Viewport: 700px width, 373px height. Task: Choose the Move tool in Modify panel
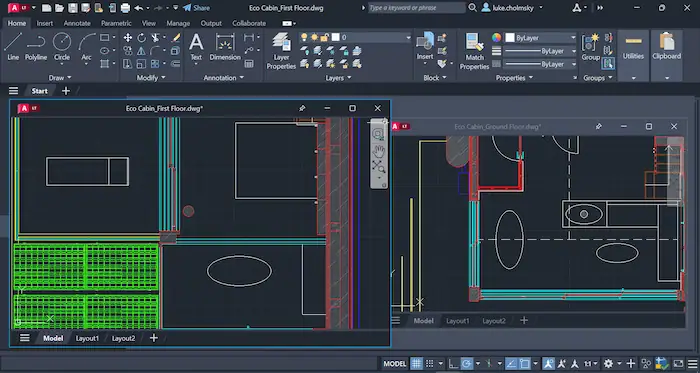(128, 37)
